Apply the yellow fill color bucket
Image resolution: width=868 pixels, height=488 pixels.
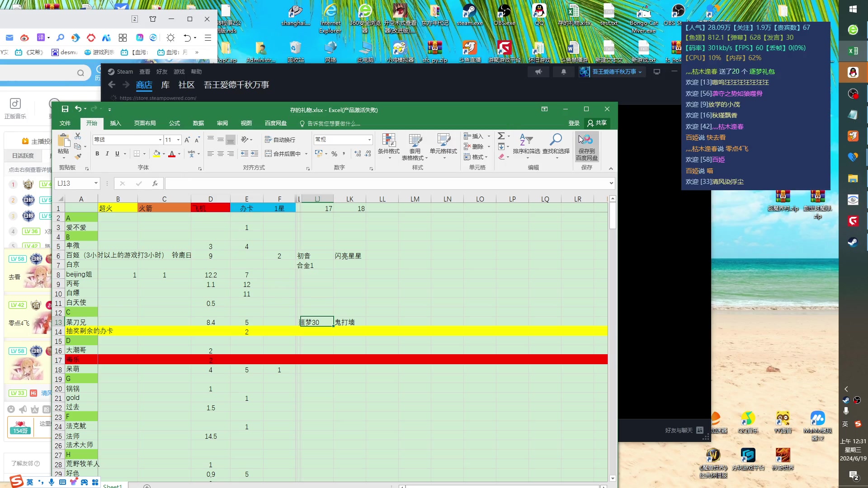(x=156, y=154)
